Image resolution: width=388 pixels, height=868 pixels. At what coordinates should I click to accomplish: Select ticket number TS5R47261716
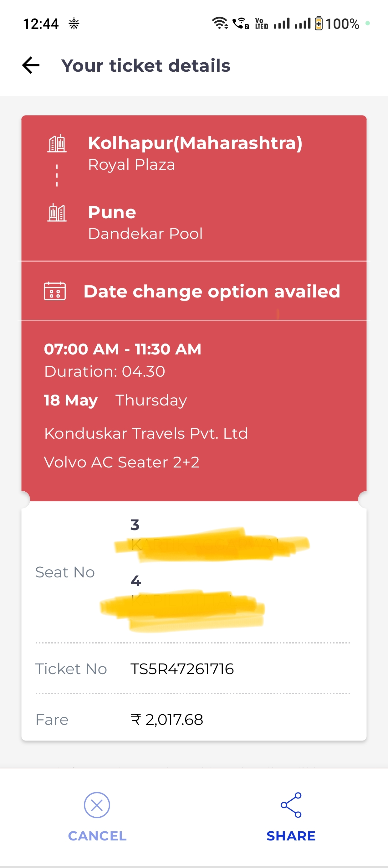tap(182, 669)
